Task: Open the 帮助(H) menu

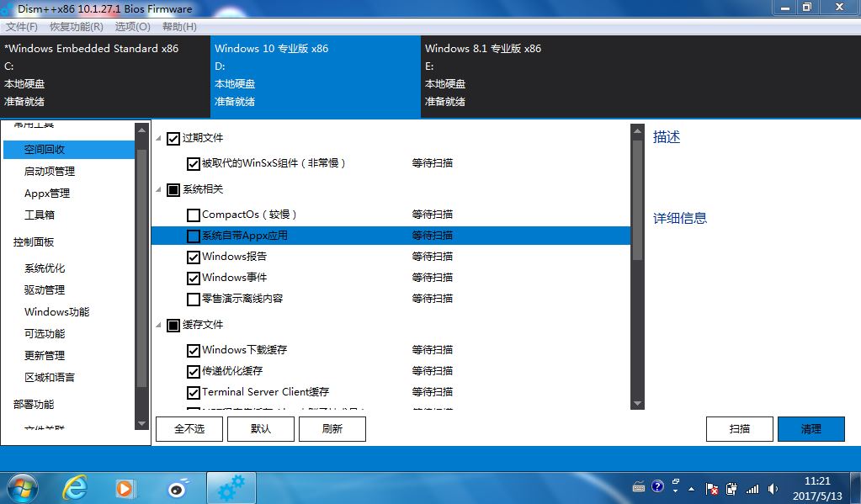Action: tap(179, 27)
